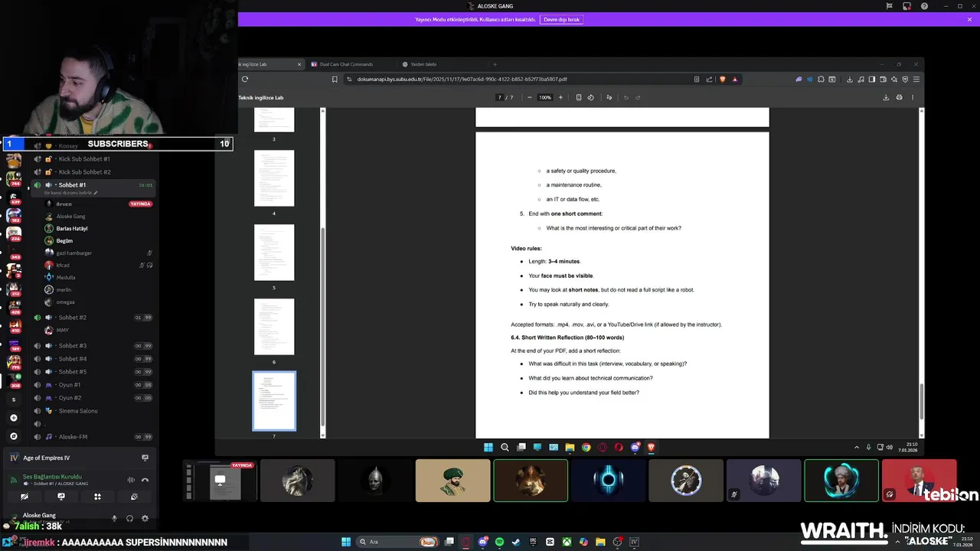980x551 pixels.
Task: Click user Medulla in voice list
Action: 66,278
